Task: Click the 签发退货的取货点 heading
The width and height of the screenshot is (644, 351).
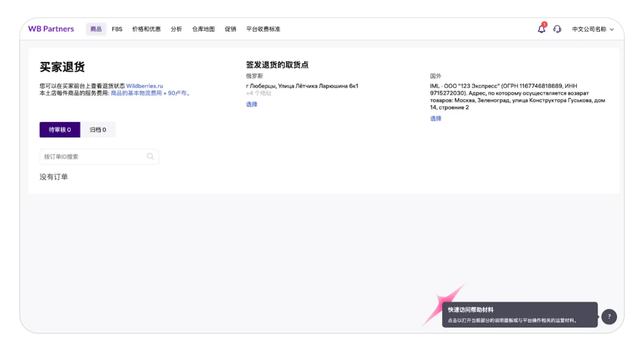Action: click(277, 65)
